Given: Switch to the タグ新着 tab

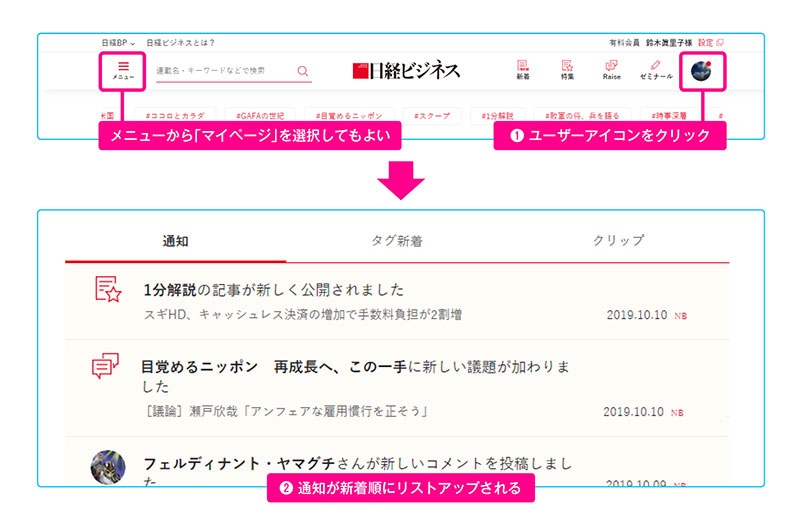Looking at the screenshot, I should pos(397,241).
